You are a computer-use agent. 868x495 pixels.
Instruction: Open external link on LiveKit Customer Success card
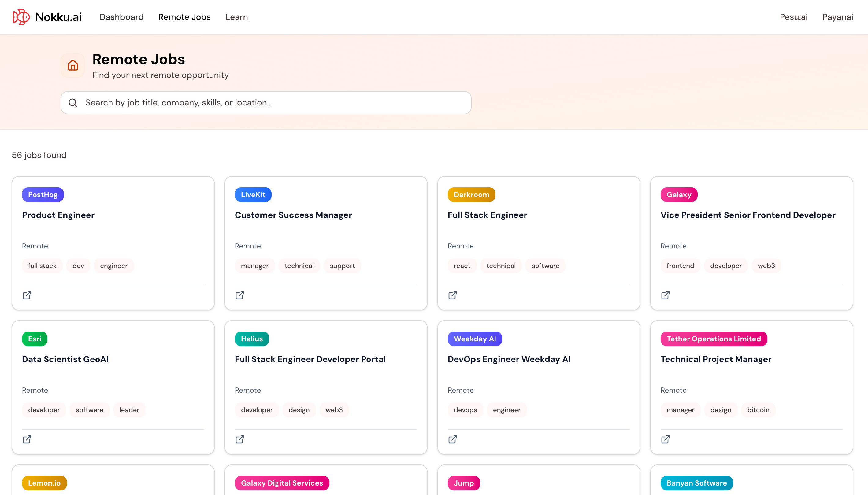(x=239, y=295)
